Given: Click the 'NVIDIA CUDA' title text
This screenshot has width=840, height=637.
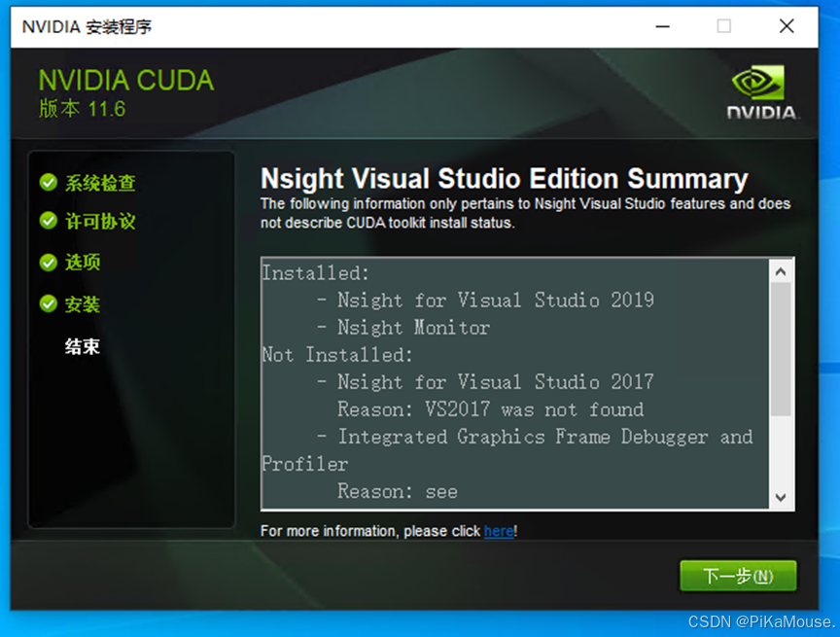Looking at the screenshot, I should (x=125, y=81).
